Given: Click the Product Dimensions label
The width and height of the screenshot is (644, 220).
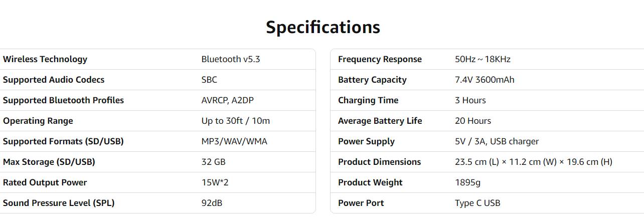Looking at the screenshot, I should click(379, 162).
